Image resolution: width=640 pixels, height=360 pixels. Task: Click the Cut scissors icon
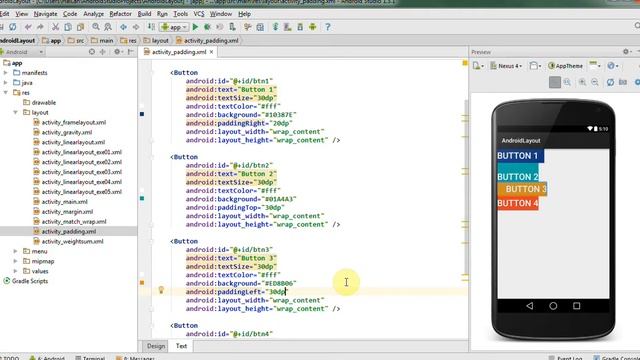55,27
